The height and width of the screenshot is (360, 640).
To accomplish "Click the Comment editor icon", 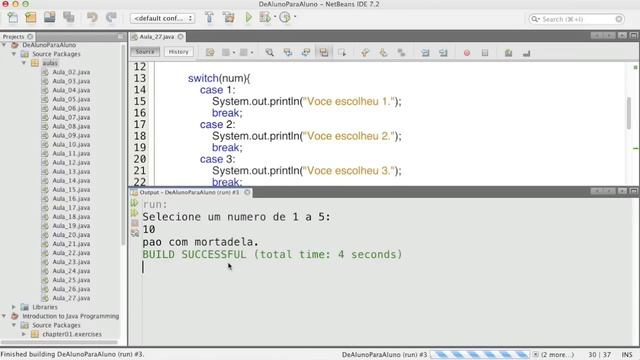I will click(508, 53).
